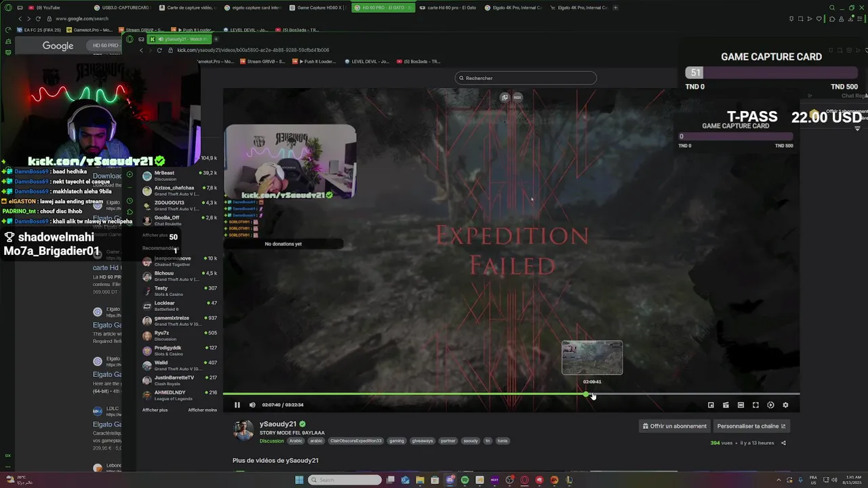
Task: Open LEVEL DEVIL bookmark in top bar
Action: click(x=245, y=30)
